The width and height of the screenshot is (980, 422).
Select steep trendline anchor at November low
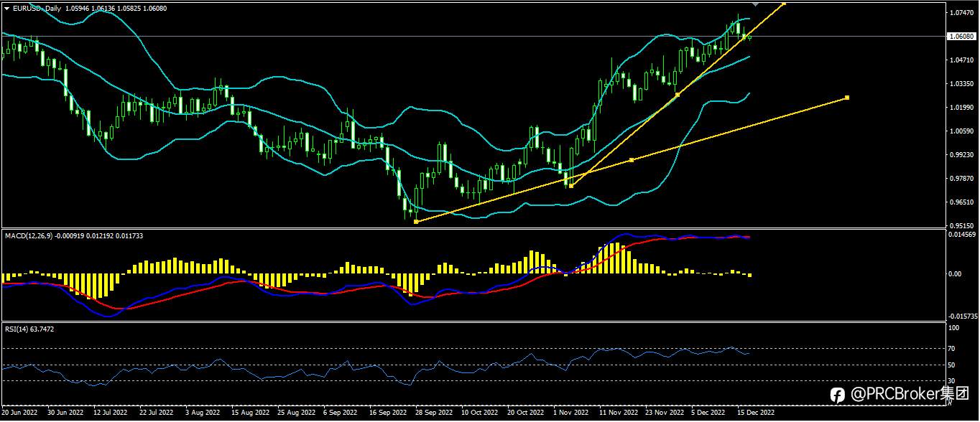[x=571, y=186]
